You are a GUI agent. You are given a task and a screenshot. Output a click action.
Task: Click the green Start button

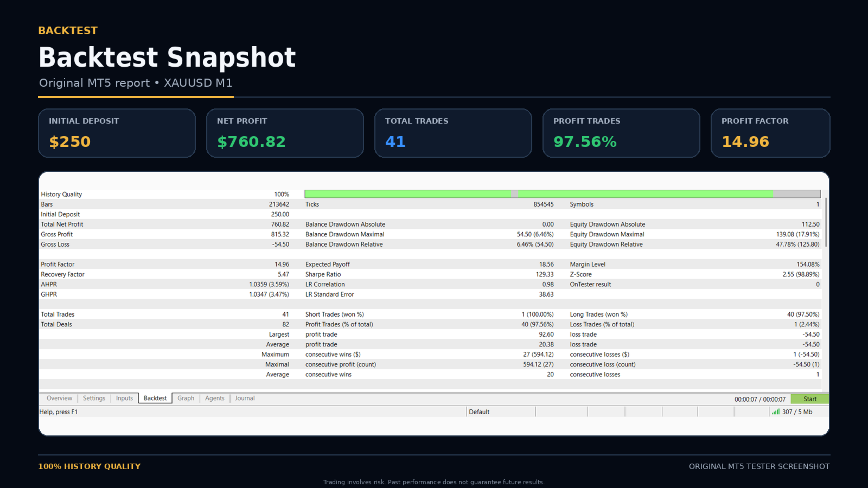coord(809,399)
